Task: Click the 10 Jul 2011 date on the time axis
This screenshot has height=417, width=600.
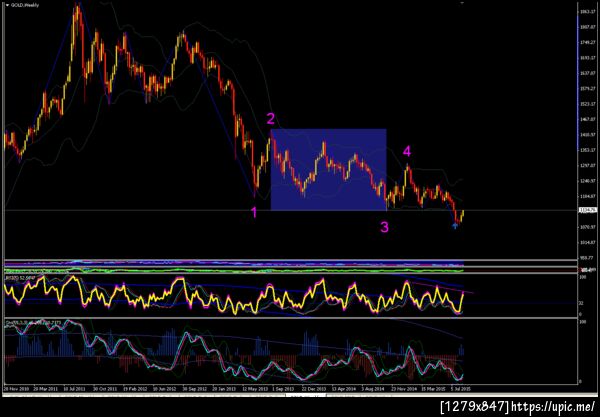Action: pyautogui.click(x=74, y=388)
